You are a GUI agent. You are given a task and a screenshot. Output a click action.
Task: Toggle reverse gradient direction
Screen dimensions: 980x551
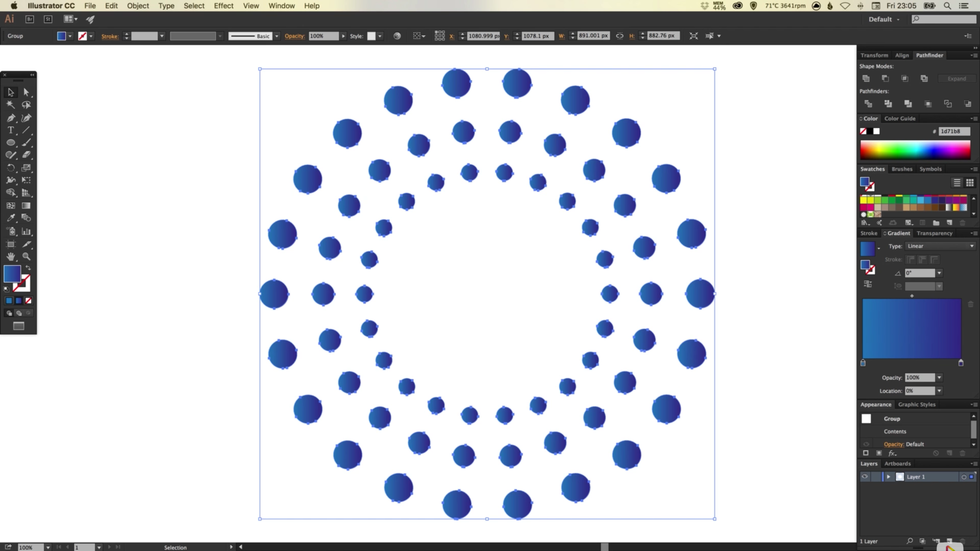868,284
